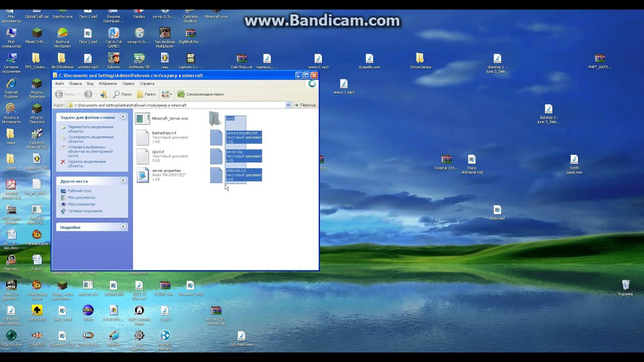Toggle the Папки folders pane

pyautogui.click(x=146, y=94)
